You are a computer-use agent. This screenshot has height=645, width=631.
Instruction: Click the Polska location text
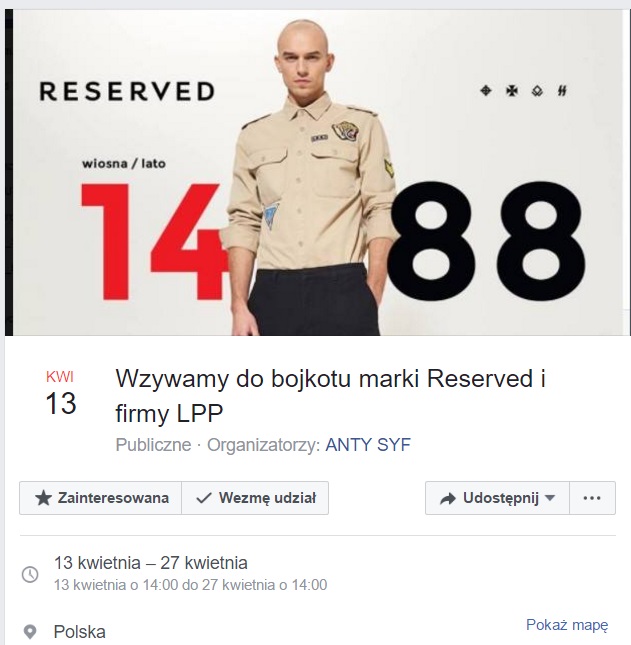click(79, 632)
